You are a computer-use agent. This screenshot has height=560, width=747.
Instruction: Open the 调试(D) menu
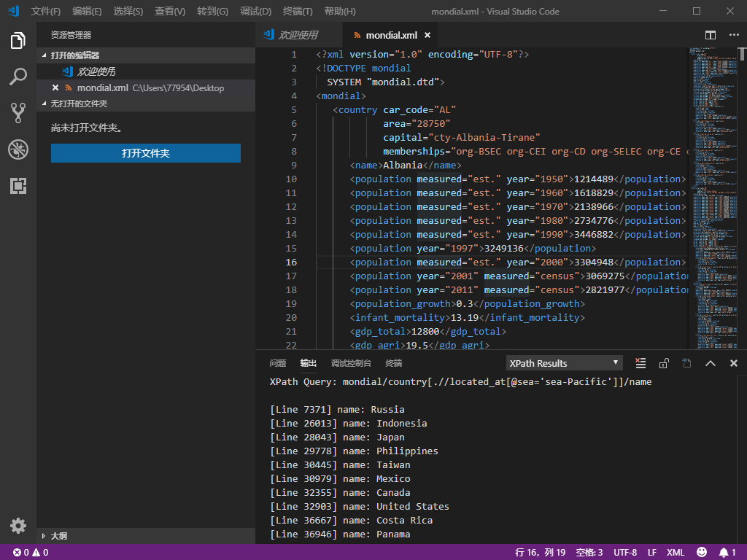click(x=256, y=12)
